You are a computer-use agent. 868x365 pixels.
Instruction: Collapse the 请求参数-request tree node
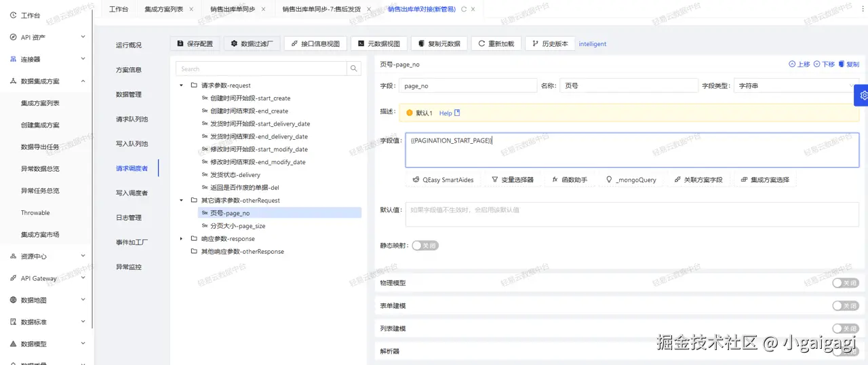181,85
